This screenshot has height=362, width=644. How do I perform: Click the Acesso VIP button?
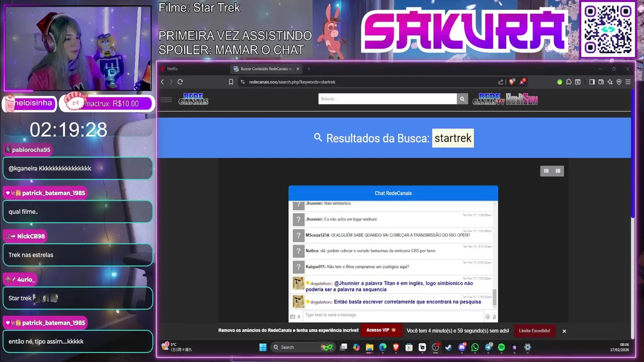381,330
